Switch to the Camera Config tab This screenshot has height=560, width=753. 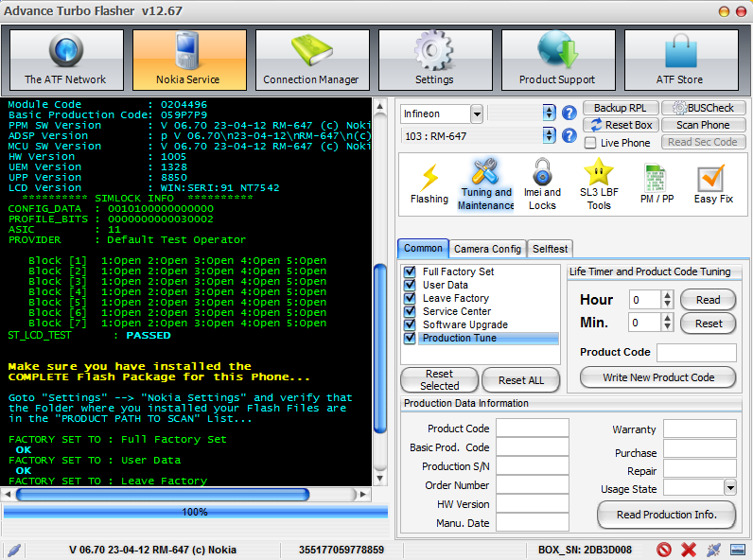(x=487, y=249)
